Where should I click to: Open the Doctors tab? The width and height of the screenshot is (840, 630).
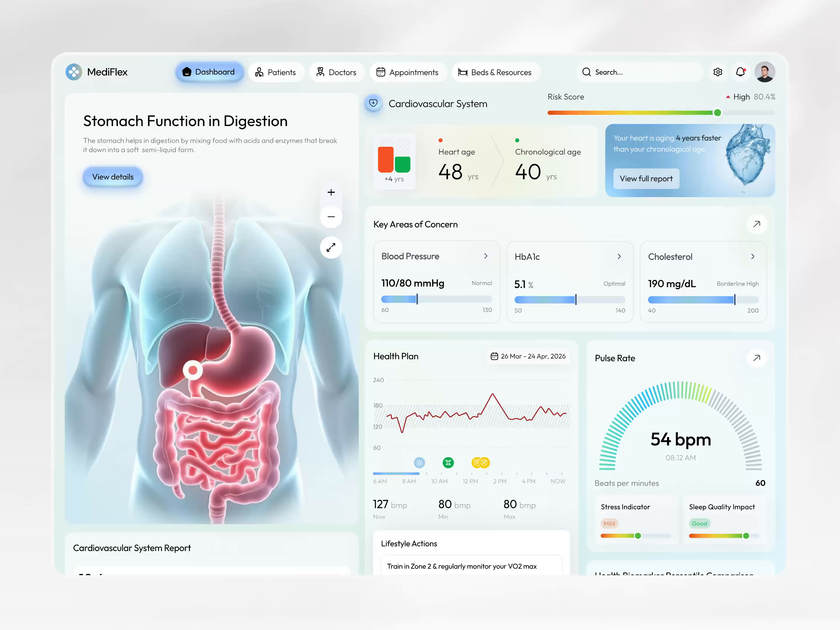(x=337, y=72)
